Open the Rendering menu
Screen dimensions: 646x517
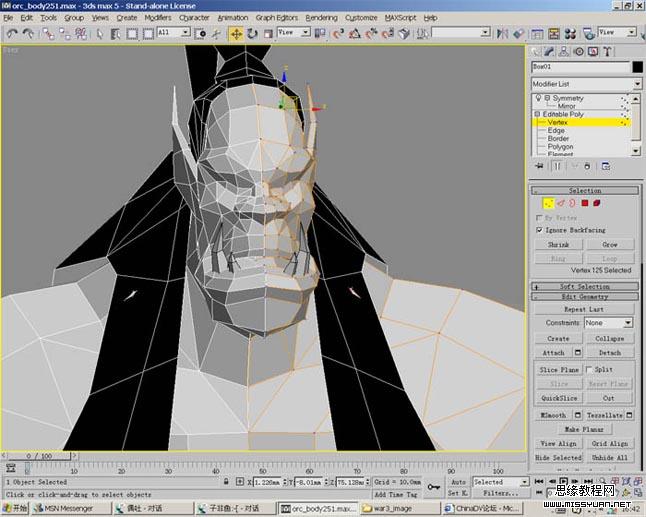(321, 18)
